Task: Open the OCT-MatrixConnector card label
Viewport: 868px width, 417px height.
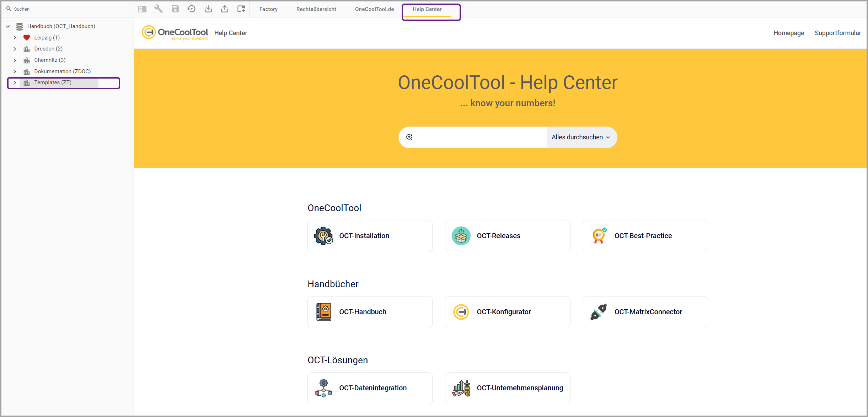Action: pos(648,312)
